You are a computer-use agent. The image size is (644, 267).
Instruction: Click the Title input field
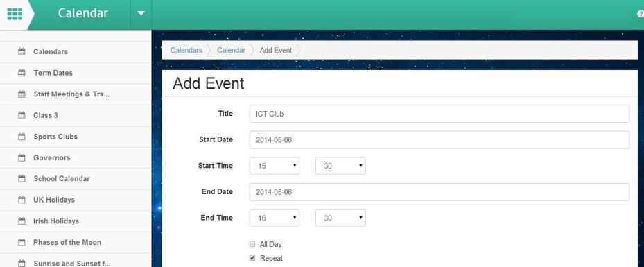pyautogui.click(x=439, y=114)
